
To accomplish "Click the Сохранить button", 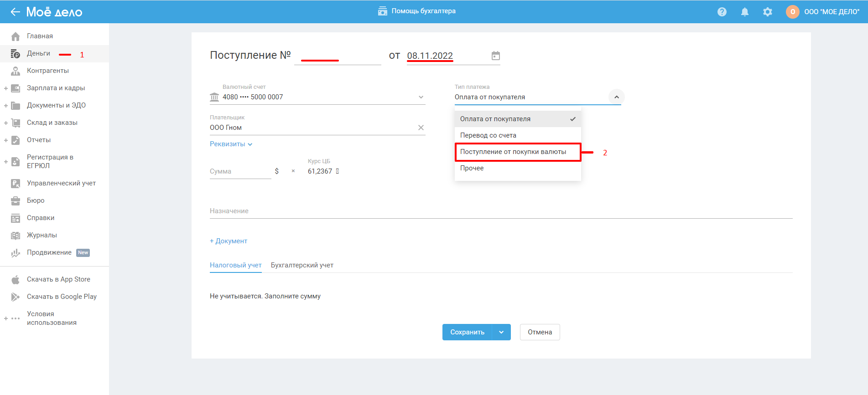I will click(467, 332).
